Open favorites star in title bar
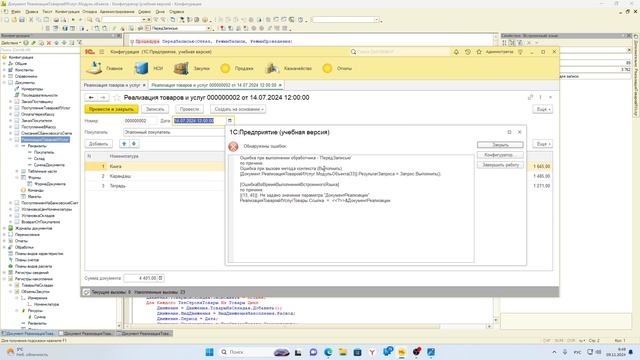Viewport: 640px width, 360px height. [479, 52]
